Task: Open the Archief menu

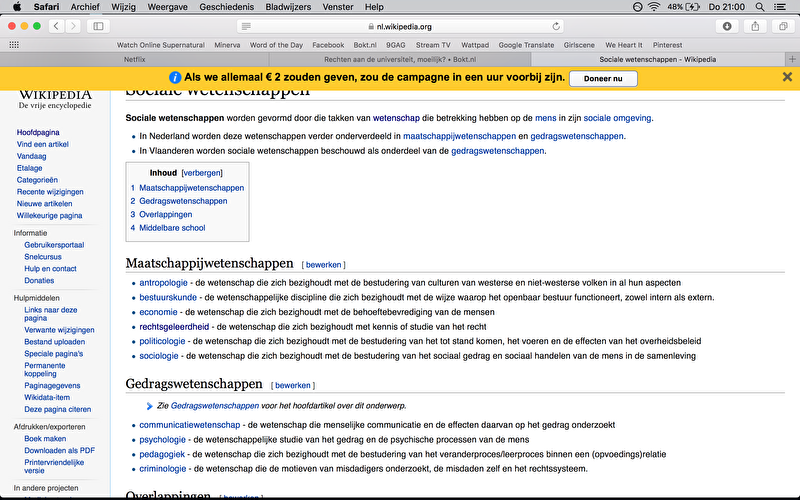Action: tap(85, 7)
